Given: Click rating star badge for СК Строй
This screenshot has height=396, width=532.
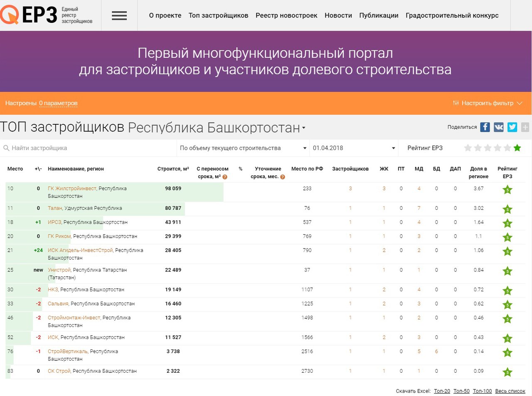Looking at the screenshot, I should click(x=507, y=372).
